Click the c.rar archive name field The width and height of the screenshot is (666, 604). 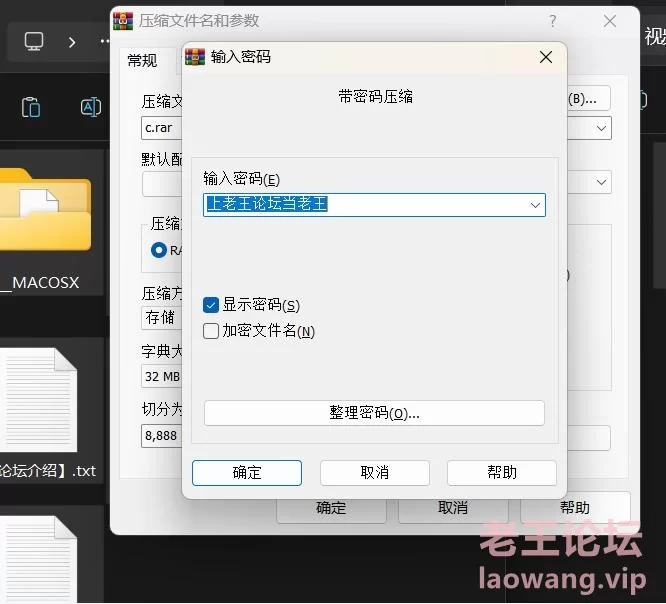[162, 128]
